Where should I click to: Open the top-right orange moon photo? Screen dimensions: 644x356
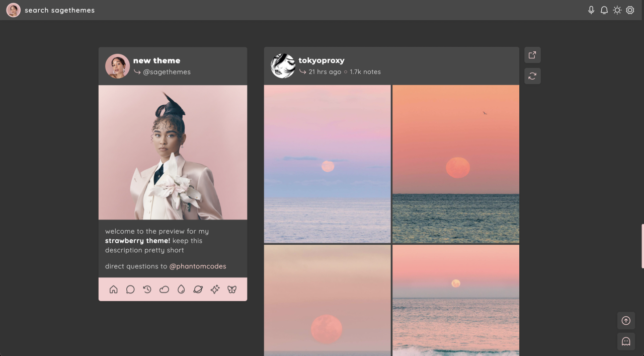click(x=456, y=164)
